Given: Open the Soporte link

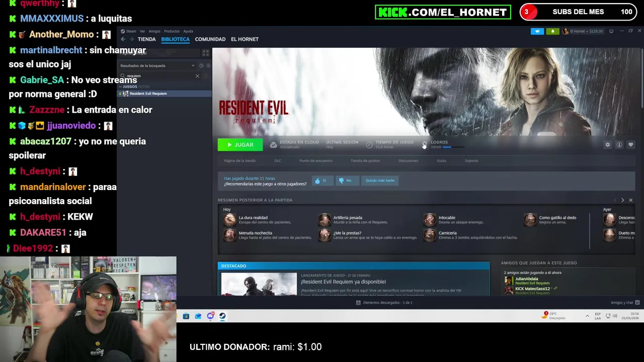Looking at the screenshot, I should (471, 161).
